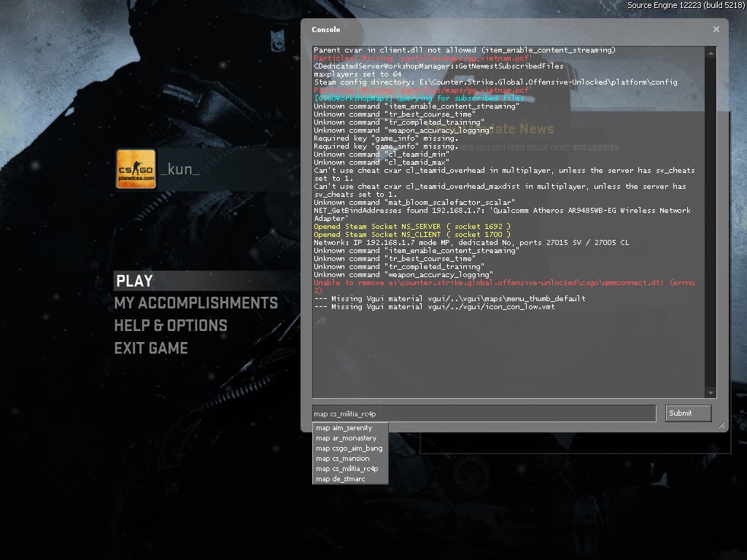Click 'Parent cvar in client.dll not allowed' line
Screen dimensions: 747x560
(x=465, y=50)
